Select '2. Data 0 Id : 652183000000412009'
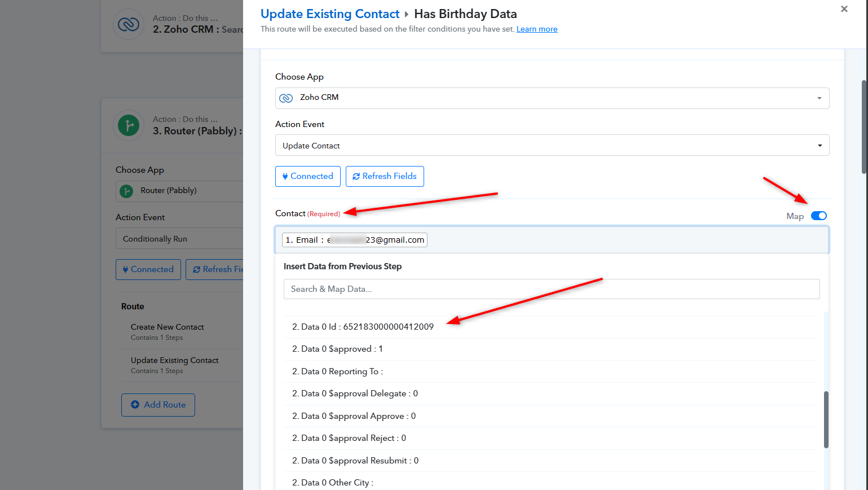Image resolution: width=868 pixels, height=490 pixels. click(x=549, y=327)
